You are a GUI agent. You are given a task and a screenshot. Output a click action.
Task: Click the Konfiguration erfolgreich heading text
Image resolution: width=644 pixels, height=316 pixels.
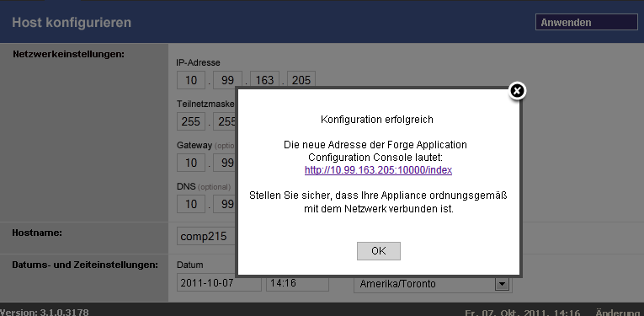[376, 120]
